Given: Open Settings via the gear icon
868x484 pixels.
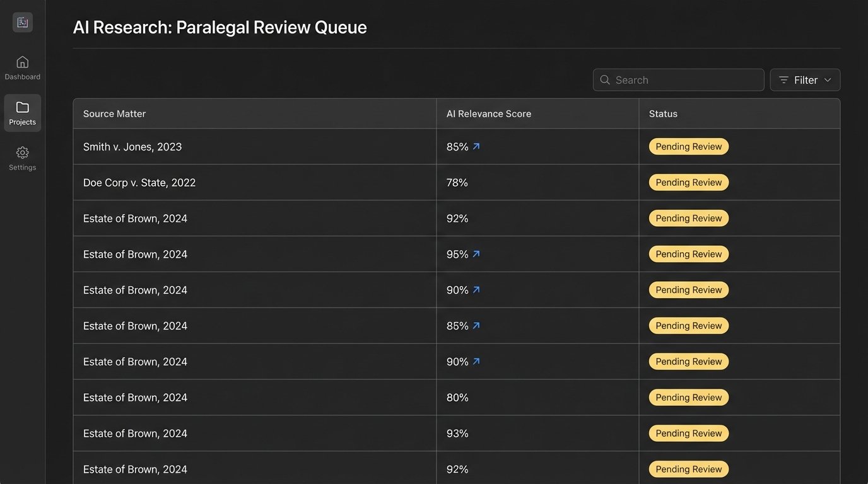Looking at the screenshot, I should pyautogui.click(x=22, y=152).
